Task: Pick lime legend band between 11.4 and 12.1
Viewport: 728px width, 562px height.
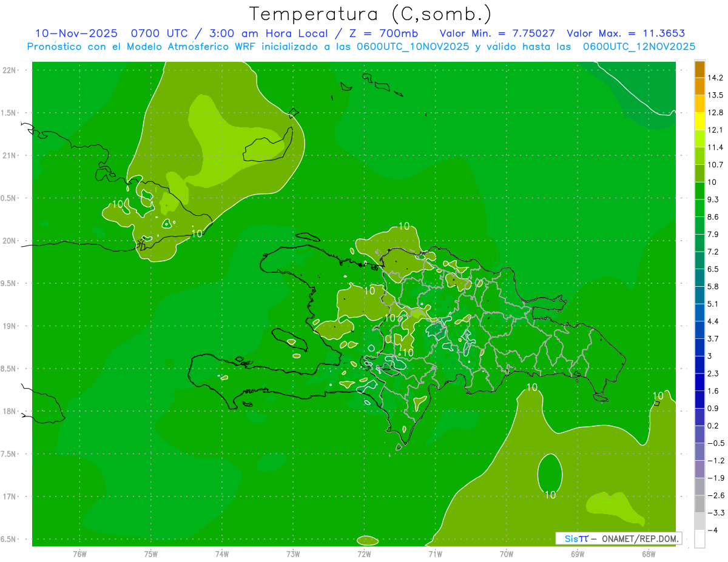Action: pos(699,138)
